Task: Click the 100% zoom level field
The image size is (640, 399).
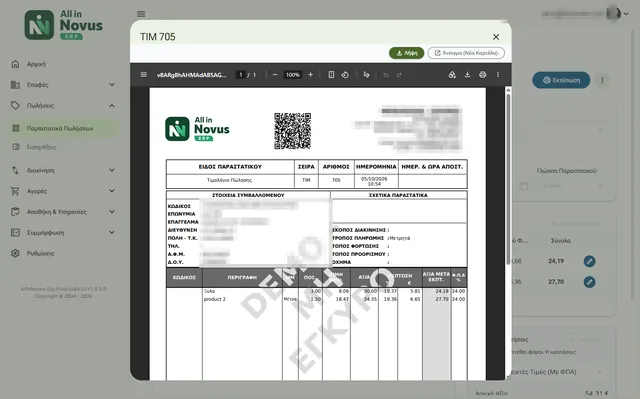Action: 293,75
